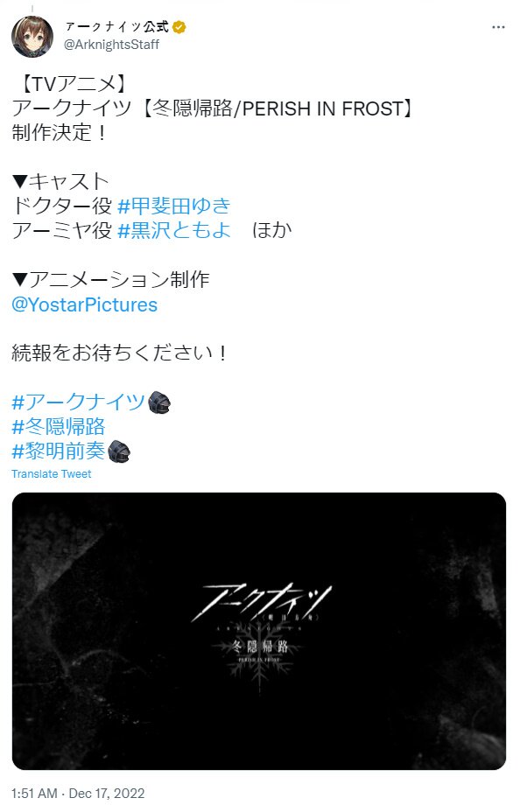This screenshot has width=520, height=812.
Task: Click the snowflake emblem in the image
Action: [x=260, y=668]
